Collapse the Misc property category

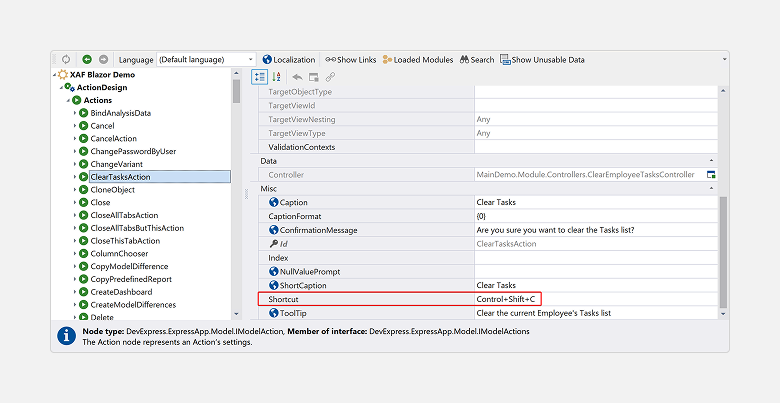click(711, 189)
